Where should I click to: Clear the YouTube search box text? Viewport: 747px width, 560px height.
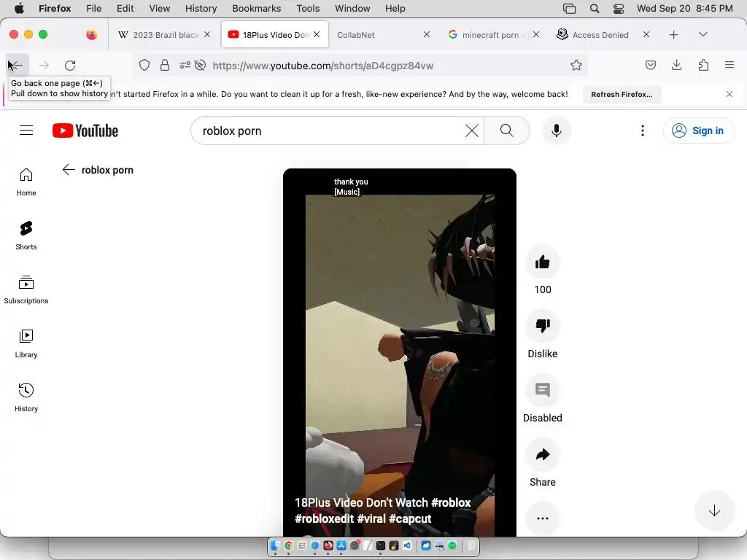tap(472, 131)
